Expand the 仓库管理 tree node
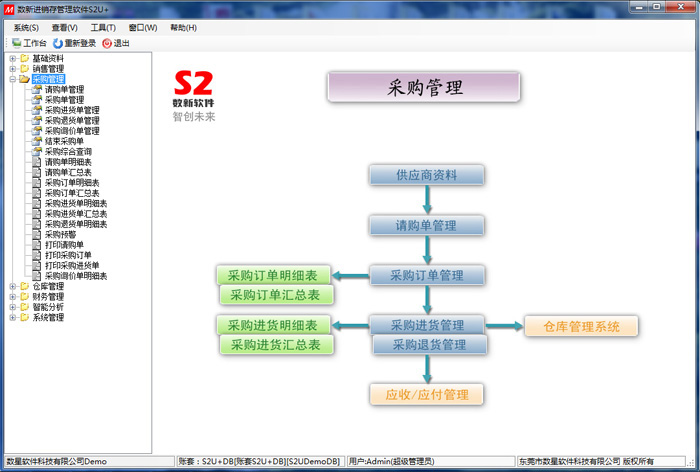700x472 pixels. click(x=13, y=286)
